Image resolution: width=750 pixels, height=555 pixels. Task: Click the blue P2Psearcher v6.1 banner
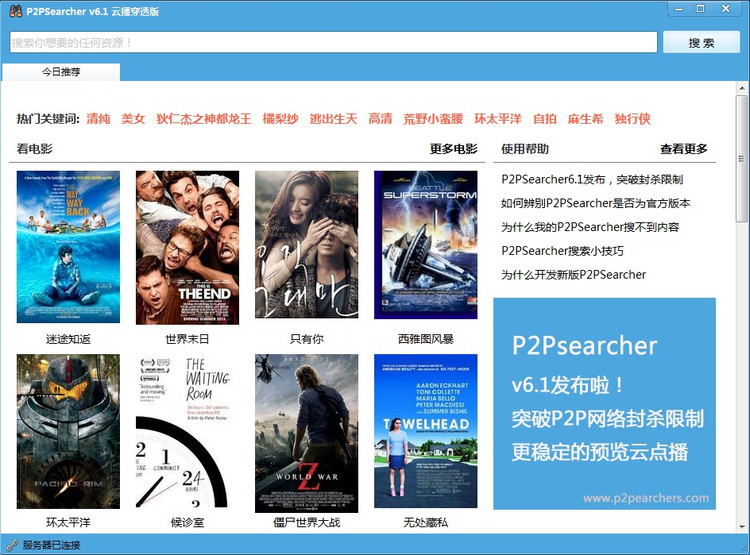605,404
